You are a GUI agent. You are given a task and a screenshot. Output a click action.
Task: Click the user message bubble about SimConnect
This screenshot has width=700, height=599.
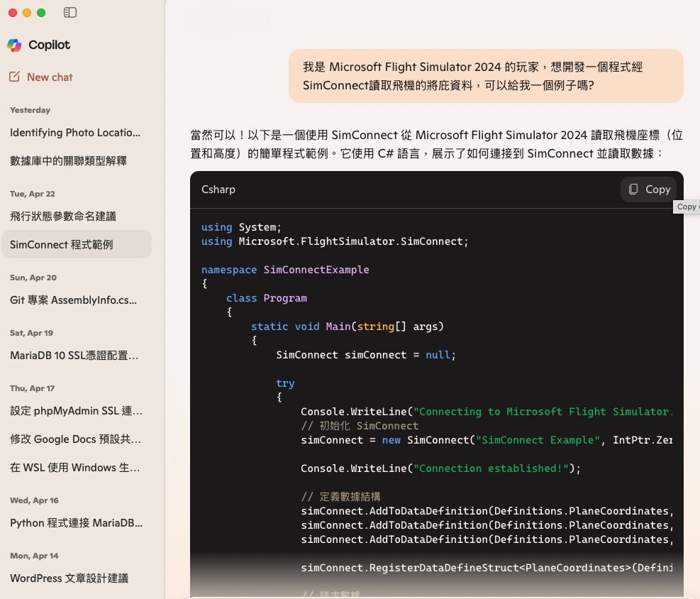[486, 76]
